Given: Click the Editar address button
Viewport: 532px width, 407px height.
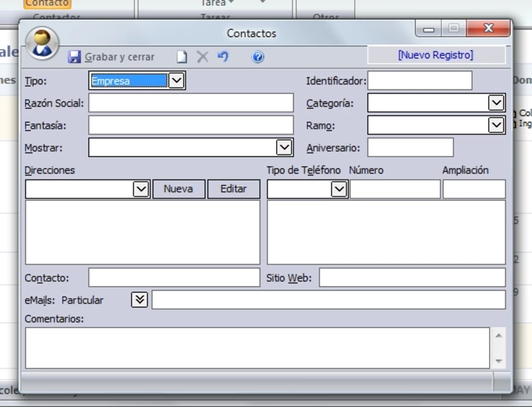Looking at the screenshot, I should pos(234,189).
